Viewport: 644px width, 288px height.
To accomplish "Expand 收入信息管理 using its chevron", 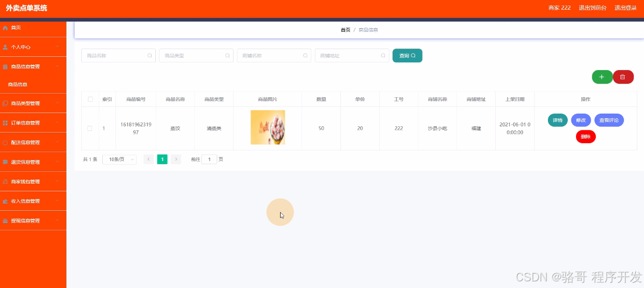I will 57,201.
